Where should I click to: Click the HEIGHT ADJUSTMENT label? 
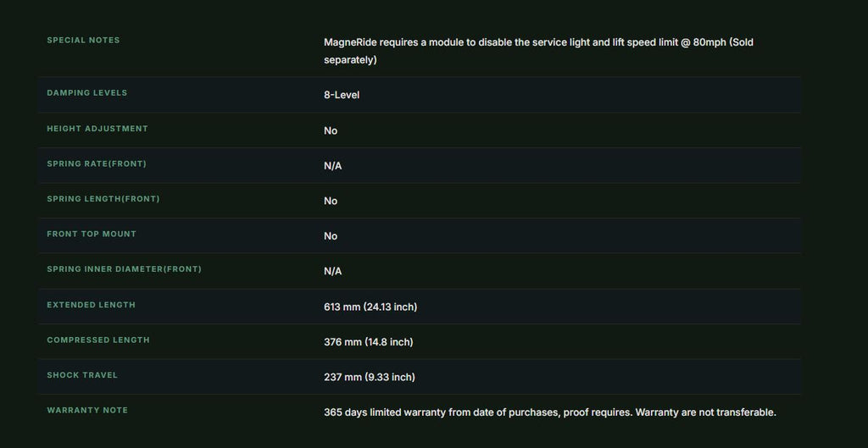click(97, 129)
